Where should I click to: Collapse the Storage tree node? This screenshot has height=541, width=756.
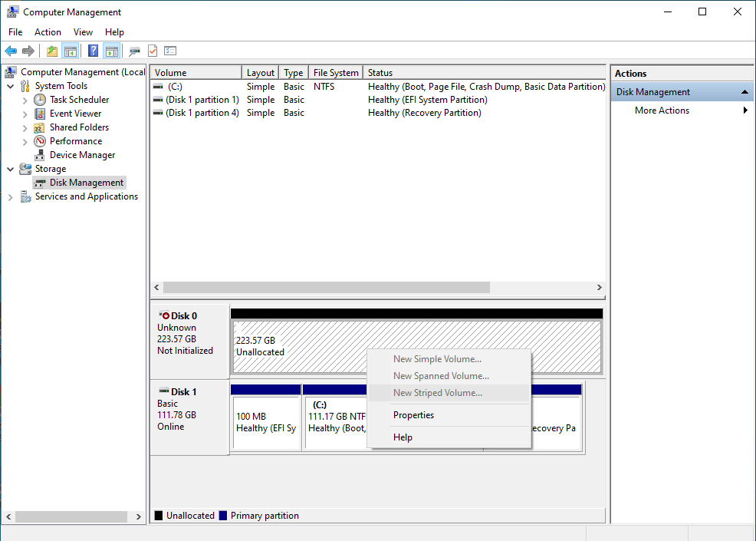tap(11, 170)
